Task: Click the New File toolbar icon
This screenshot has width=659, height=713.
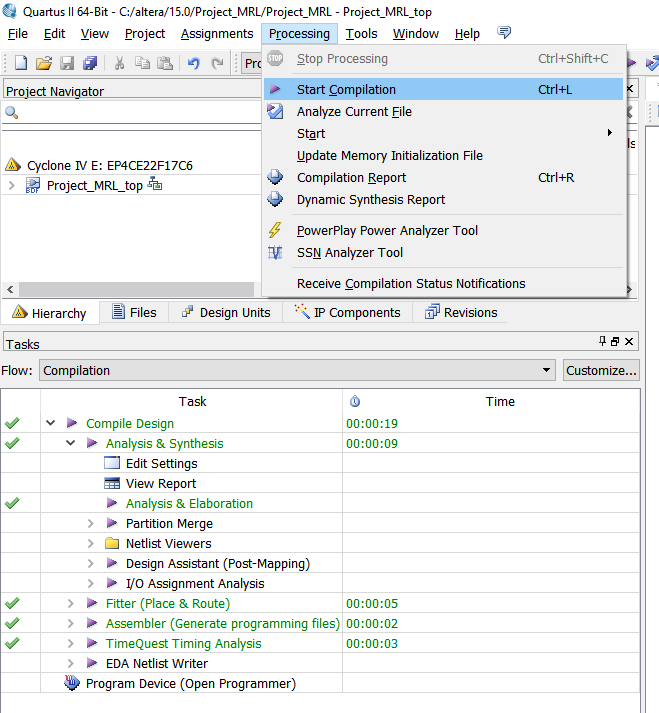Action: 21,62
